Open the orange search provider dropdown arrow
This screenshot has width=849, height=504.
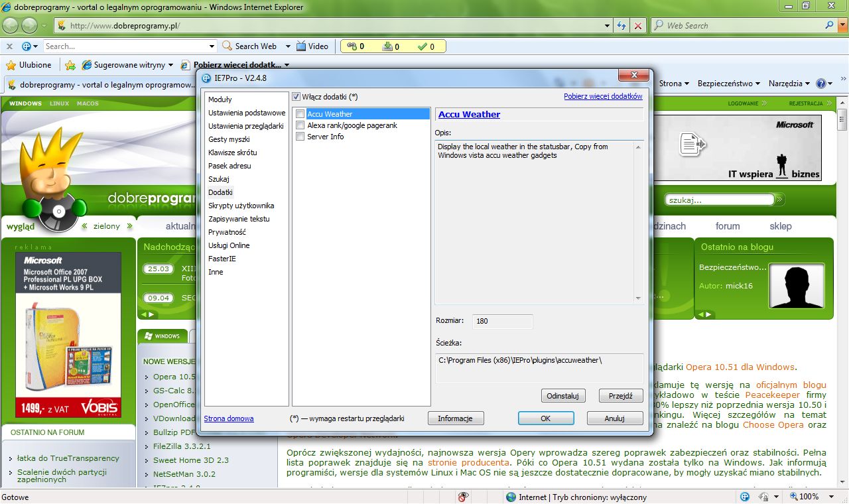pyautogui.click(x=842, y=26)
